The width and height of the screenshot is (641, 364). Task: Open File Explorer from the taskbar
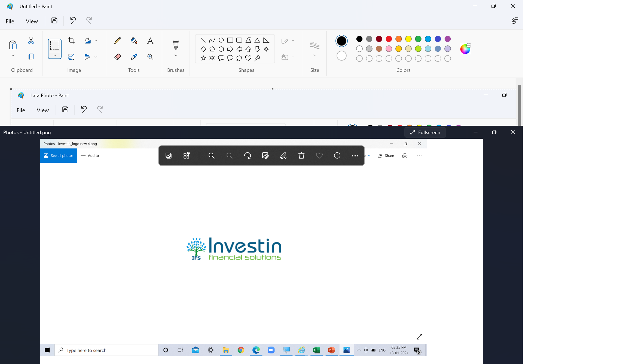point(226,350)
